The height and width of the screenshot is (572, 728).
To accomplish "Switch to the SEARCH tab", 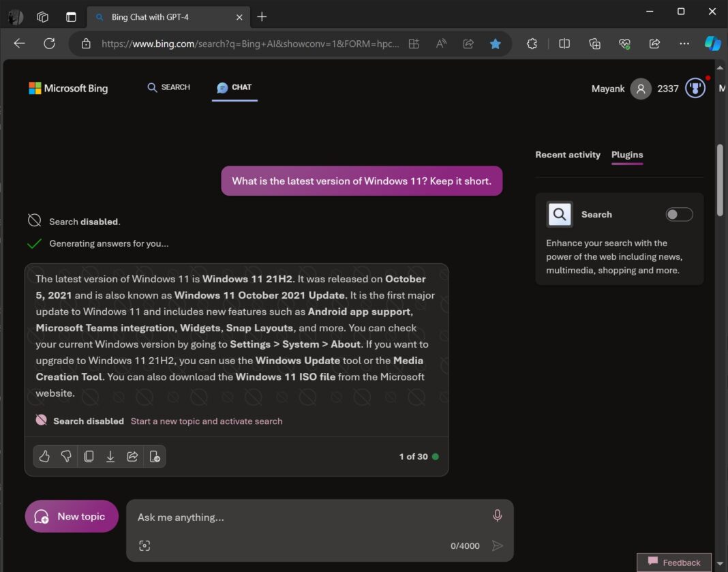I will [168, 87].
